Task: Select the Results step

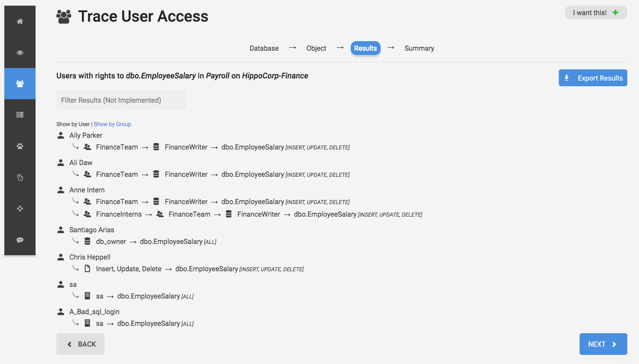Action: coord(365,48)
